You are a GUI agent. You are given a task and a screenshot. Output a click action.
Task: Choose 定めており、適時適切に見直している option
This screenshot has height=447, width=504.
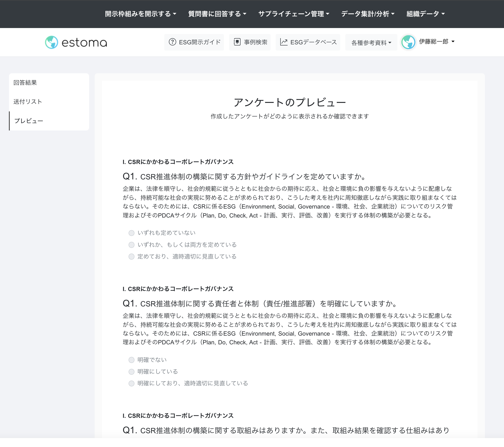pos(131,257)
